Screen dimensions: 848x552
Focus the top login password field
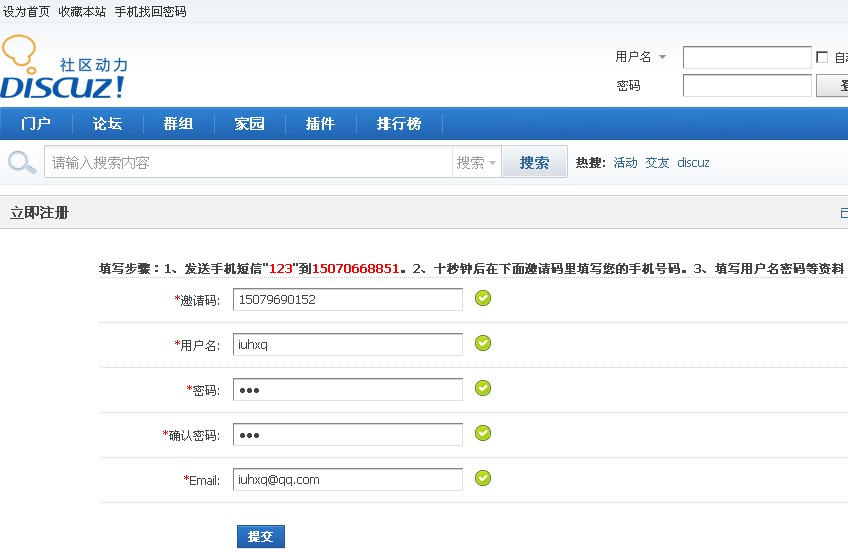click(747, 85)
